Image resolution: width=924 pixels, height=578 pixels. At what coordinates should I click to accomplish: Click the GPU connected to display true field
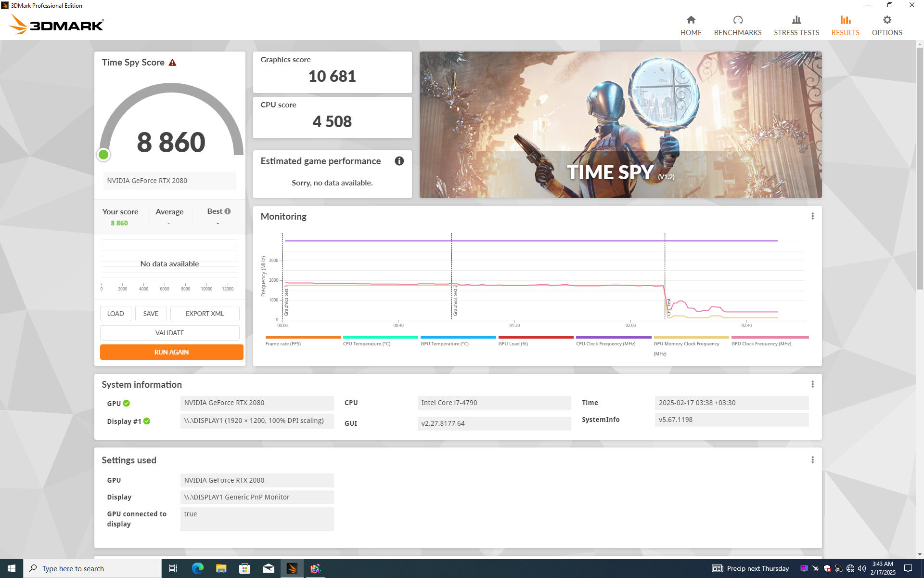pyautogui.click(x=257, y=519)
